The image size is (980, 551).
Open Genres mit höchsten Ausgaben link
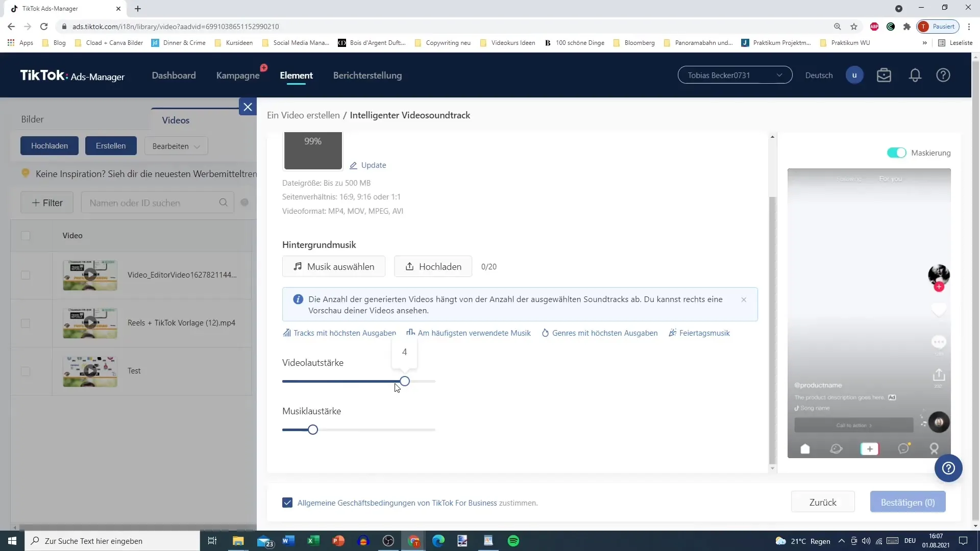tap(600, 333)
